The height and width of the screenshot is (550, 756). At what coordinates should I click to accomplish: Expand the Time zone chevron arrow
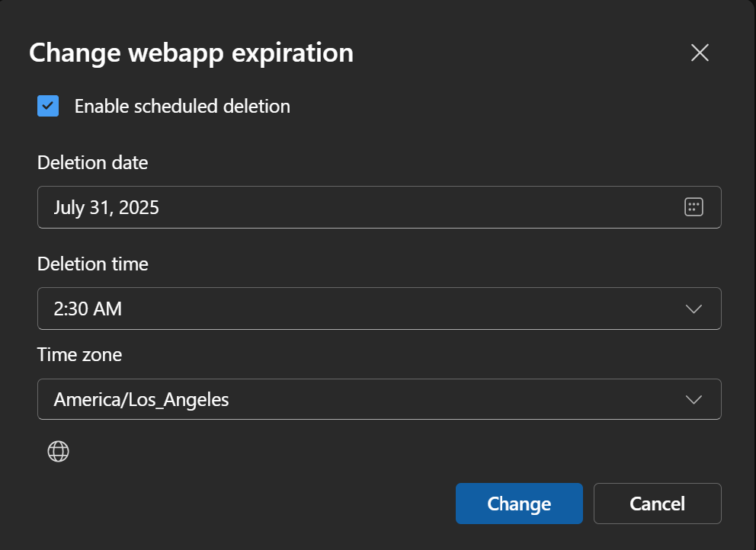694,400
